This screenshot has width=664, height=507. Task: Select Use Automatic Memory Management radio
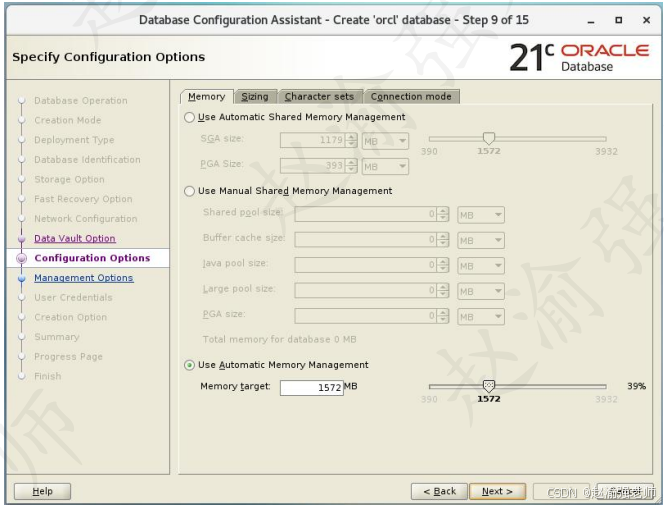tap(189, 365)
